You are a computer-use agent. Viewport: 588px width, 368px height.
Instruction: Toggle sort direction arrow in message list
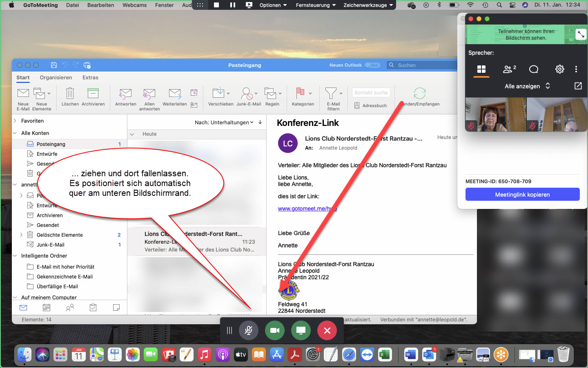(x=260, y=122)
